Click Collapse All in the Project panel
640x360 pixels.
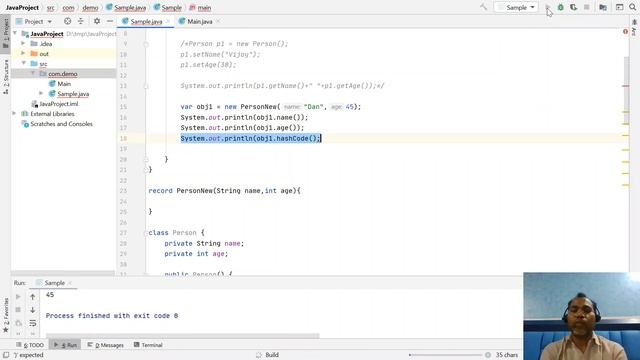point(80,21)
